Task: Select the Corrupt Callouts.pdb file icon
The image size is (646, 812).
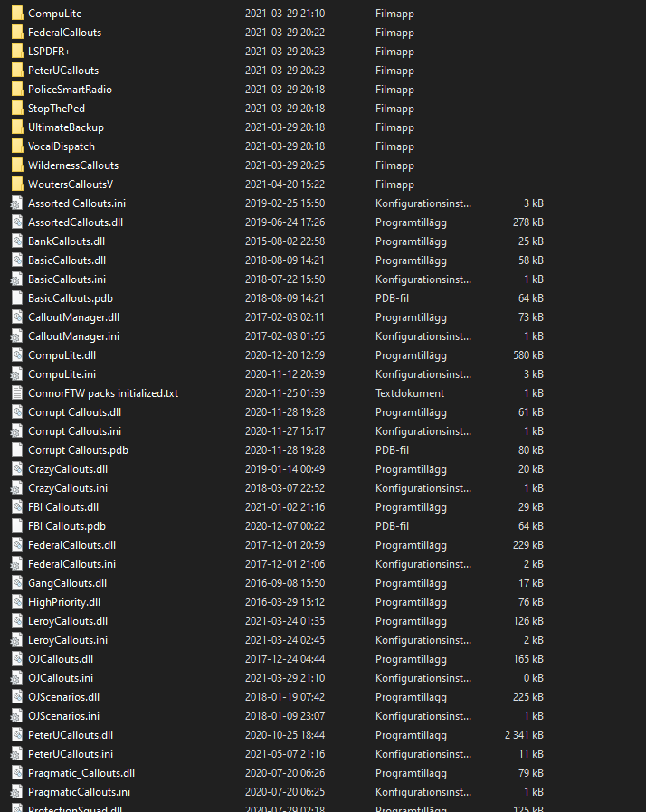Action: [17, 450]
